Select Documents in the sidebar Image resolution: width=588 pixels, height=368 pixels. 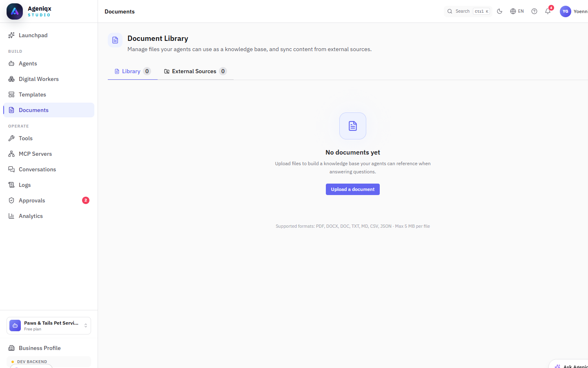[49, 110]
